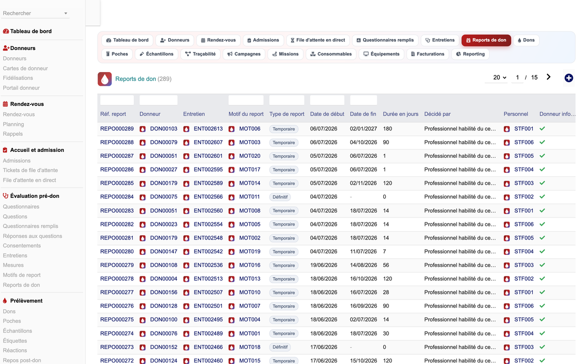
Task: Open the Campagnes tab
Action: pos(244,54)
